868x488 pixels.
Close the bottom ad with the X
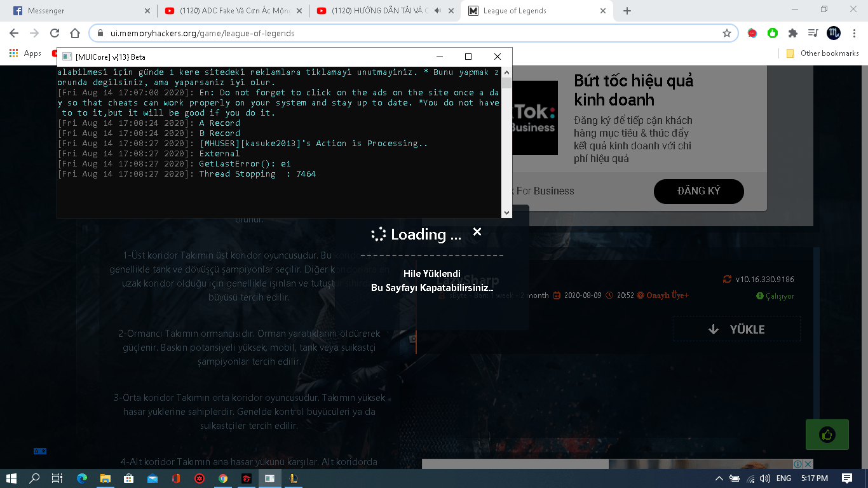coord(808,464)
